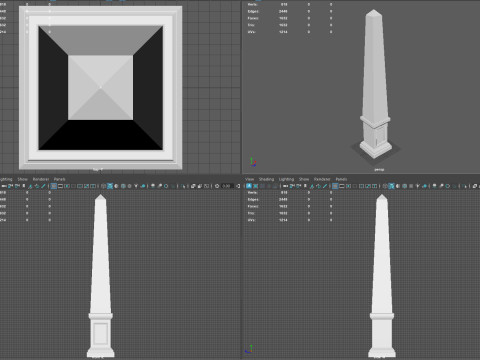480x360 pixels.
Task: Click the 'persp' camera label in perspective viewport
Action: [379, 169]
